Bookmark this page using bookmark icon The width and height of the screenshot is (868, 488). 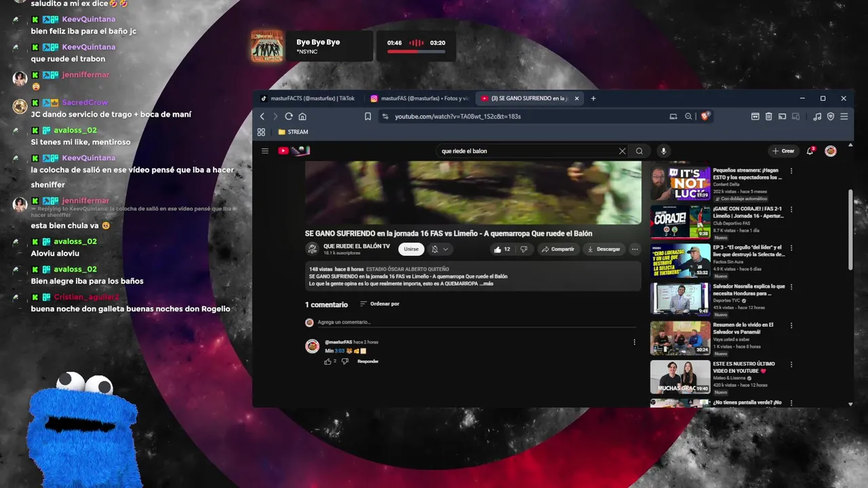(368, 117)
